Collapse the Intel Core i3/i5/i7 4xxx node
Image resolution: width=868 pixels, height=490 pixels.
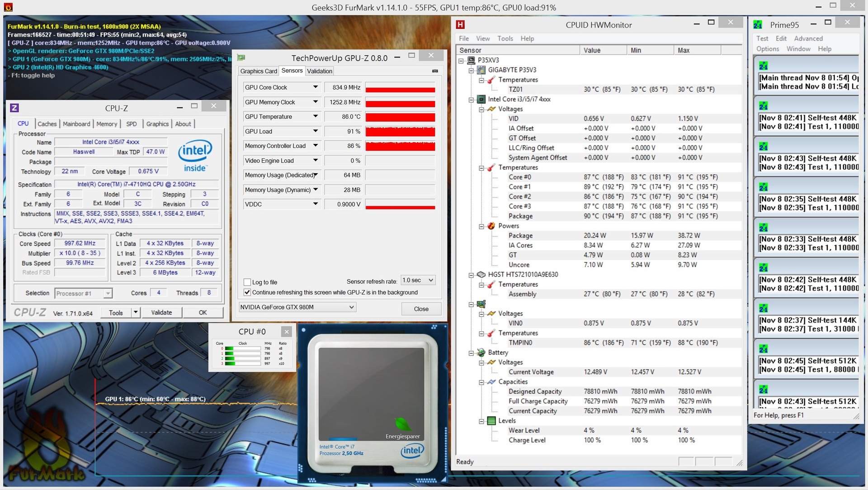coord(472,100)
